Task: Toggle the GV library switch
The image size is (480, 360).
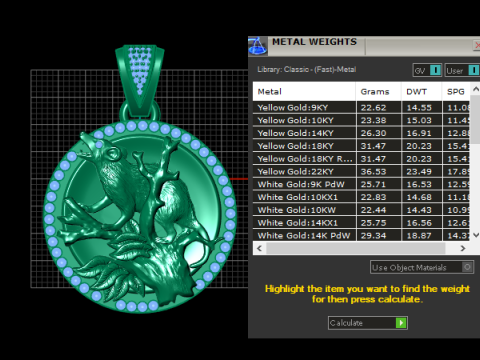Action: pos(435,70)
